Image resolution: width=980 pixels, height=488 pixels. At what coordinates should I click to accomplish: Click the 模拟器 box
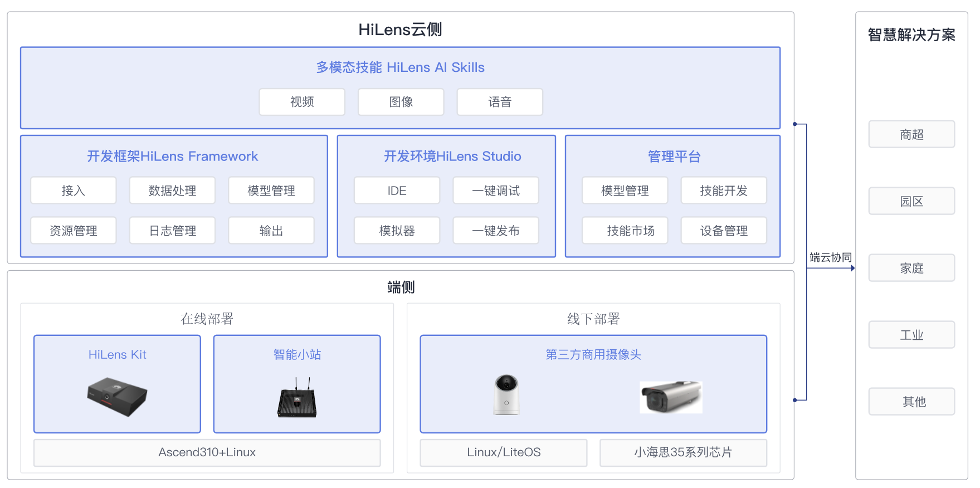click(397, 231)
